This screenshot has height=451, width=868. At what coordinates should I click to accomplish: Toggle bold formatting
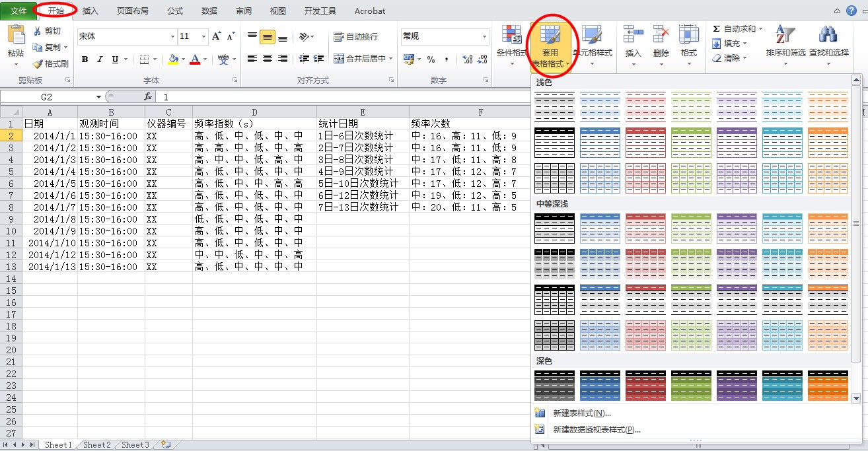coord(85,59)
